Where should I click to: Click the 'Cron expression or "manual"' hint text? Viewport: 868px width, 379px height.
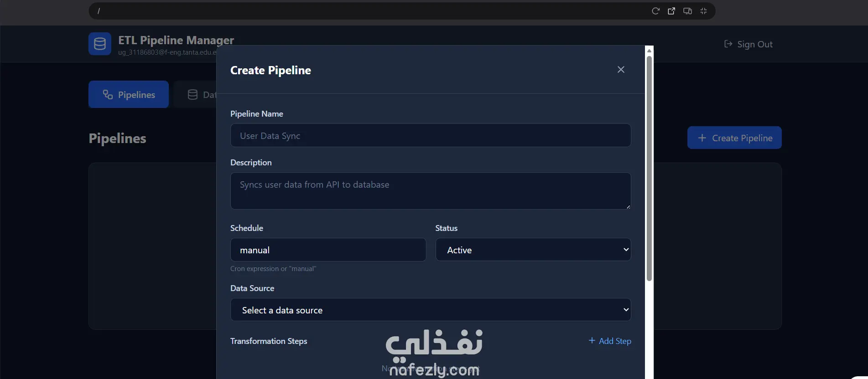[273, 269]
